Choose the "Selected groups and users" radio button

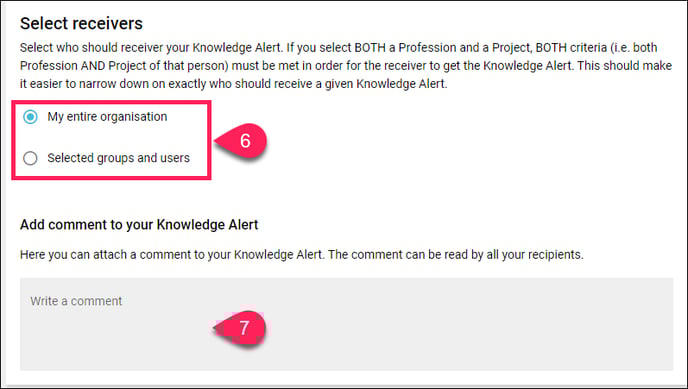[x=30, y=158]
